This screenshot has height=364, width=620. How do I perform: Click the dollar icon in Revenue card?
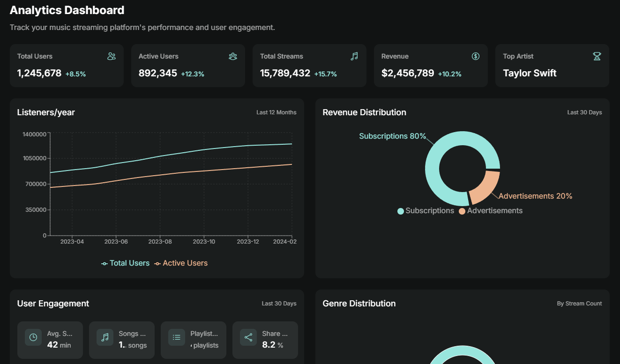coord(476,56)
